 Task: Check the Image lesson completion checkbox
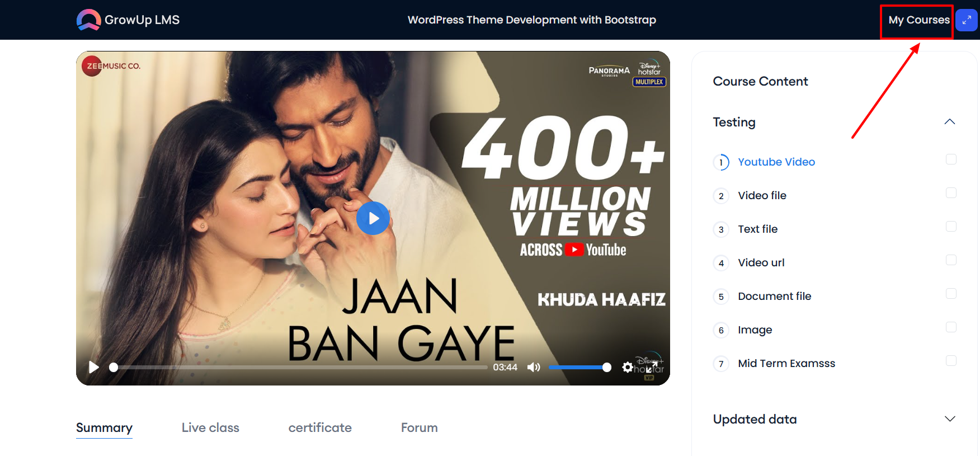pyautogui.click(x=951, y=327)
